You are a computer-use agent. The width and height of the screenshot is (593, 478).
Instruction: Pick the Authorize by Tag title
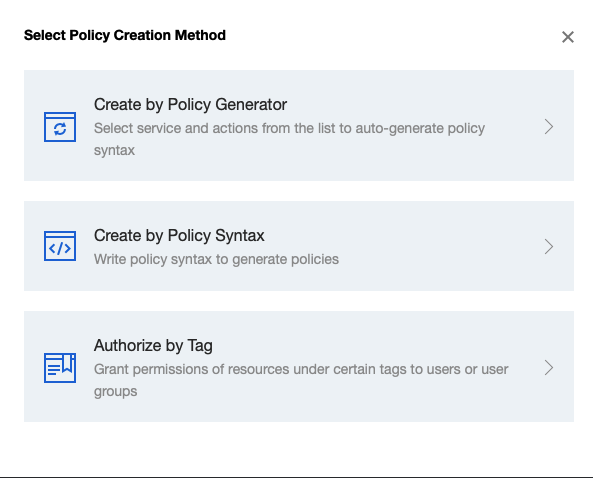(153, 346)
